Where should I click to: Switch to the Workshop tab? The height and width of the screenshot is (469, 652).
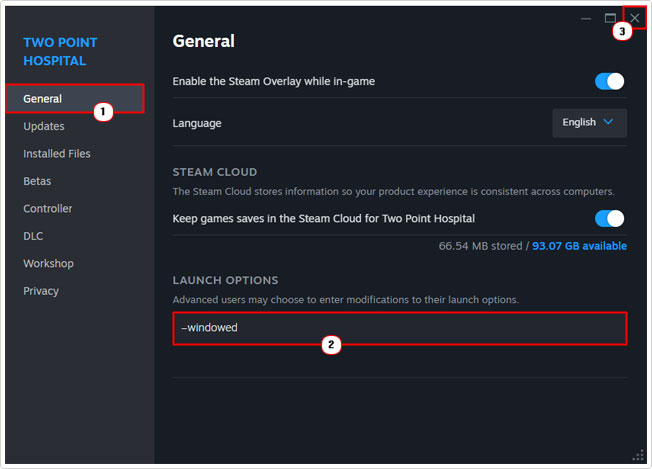(x=48, y=264)
